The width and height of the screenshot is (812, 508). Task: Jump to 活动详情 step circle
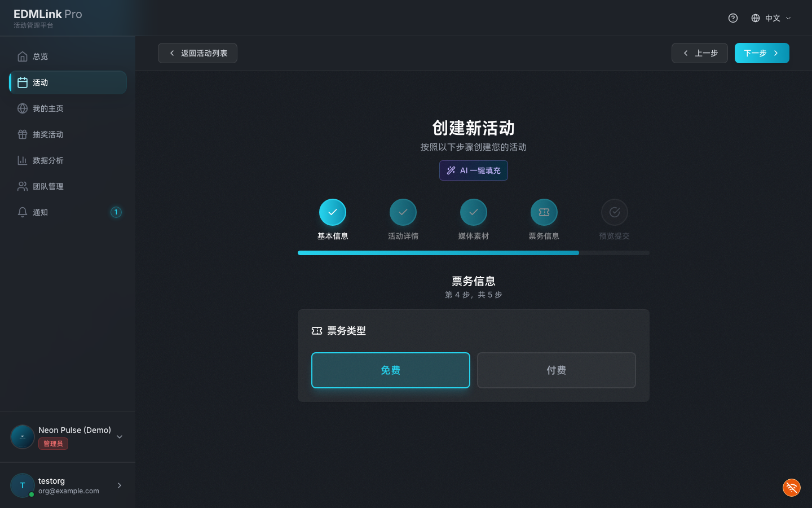403,212
